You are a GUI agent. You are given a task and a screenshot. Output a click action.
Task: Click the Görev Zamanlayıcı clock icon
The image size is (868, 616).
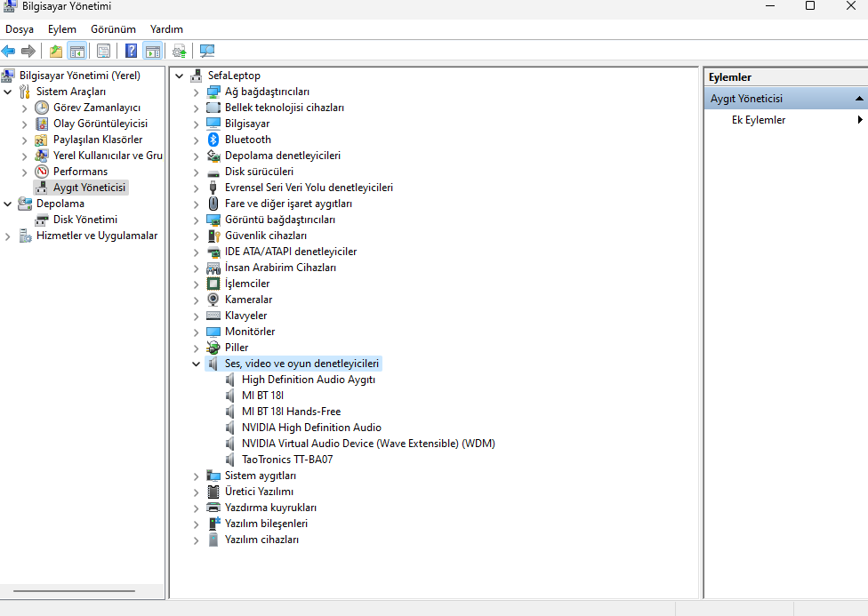pos(42,108)
